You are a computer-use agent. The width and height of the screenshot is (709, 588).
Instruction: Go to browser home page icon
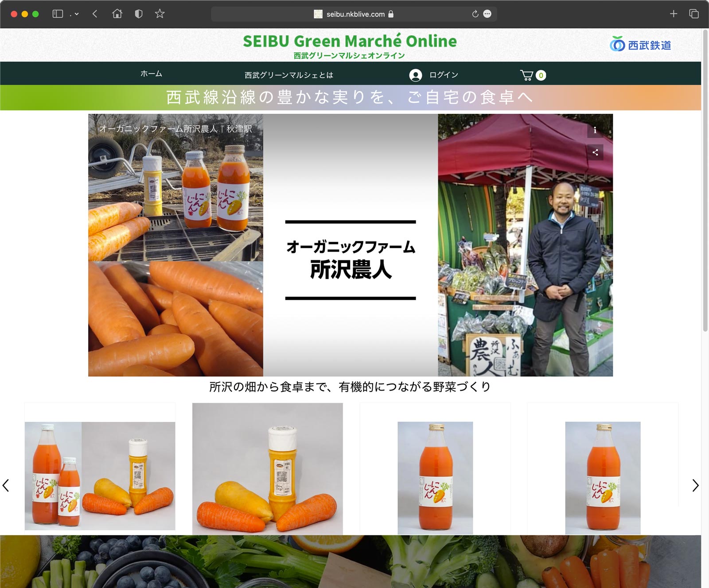(117, 14)
